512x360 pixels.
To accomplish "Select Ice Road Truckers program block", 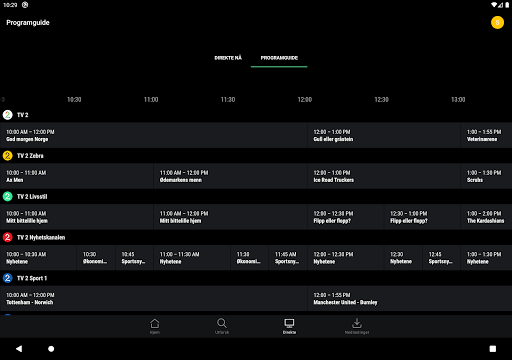I will 384,176.
